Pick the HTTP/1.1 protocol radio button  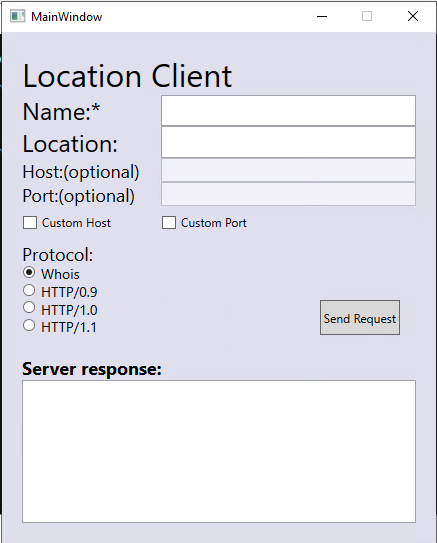click(29, 326)
